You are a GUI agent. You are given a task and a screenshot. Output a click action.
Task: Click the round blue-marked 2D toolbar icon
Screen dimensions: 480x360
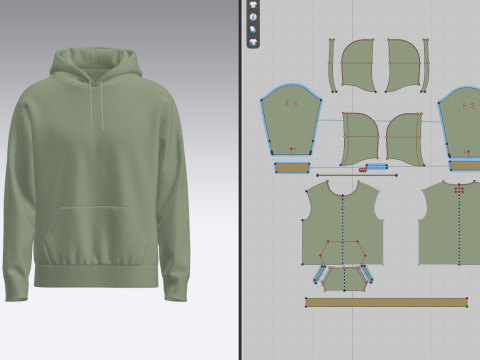pyautogui.click(x=253, y=17)
